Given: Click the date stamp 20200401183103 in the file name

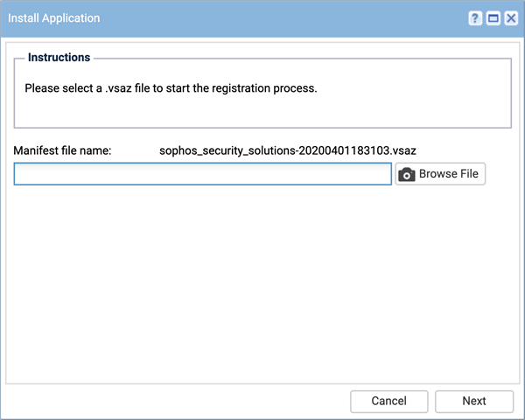Looking at the screenshot, I should point(344,150).
